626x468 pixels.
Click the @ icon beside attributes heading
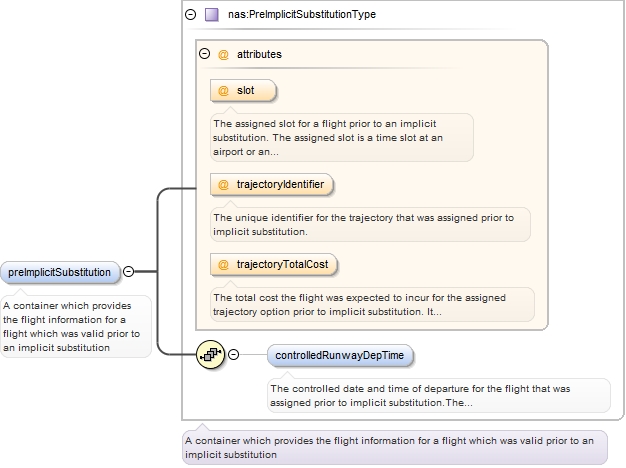[223, 54]
